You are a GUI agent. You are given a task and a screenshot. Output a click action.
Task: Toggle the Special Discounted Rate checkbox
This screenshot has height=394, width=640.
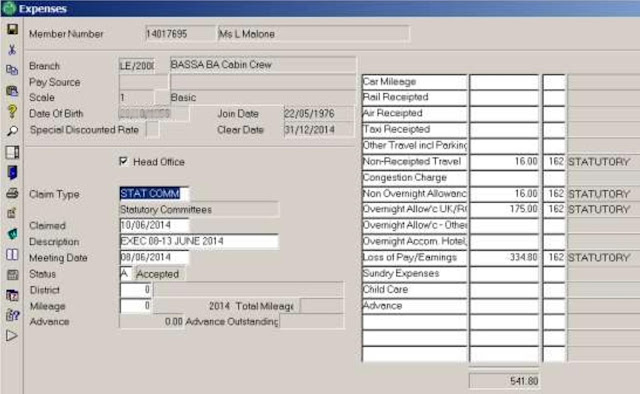coord(153,130)
